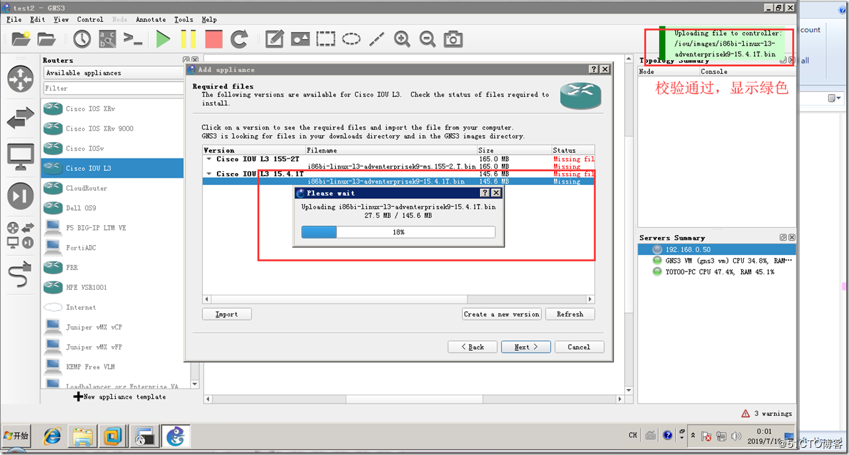Click the zoom in magnifier icon

click(x=402, y=39)
